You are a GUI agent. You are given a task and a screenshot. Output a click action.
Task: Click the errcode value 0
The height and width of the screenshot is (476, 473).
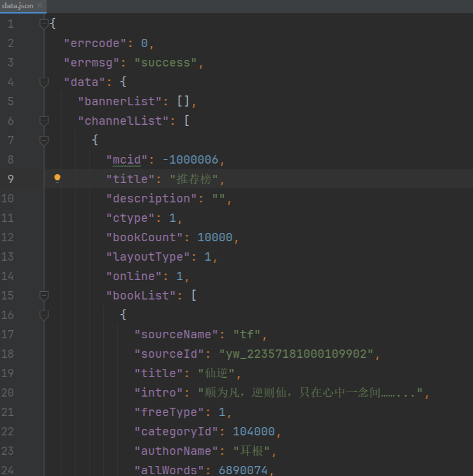click(144, 44)
